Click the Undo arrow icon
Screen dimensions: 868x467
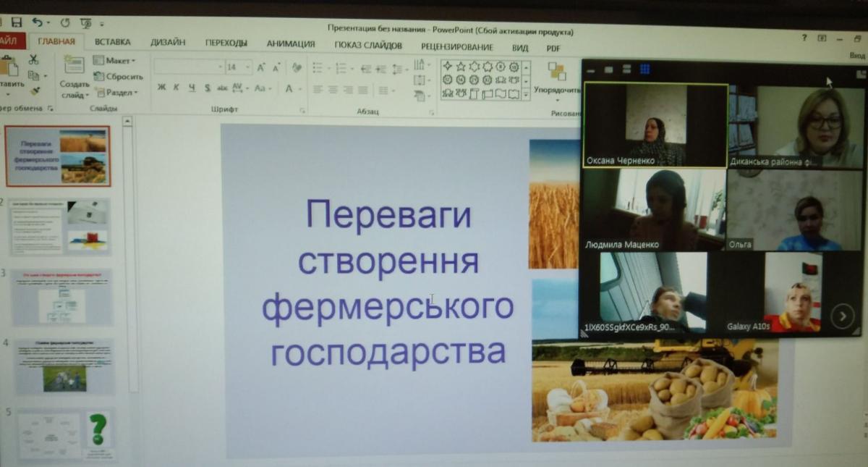(x=36, y=23)
